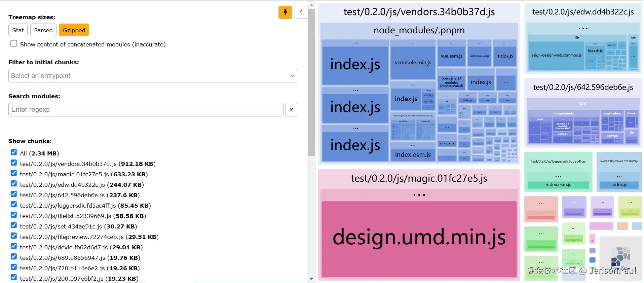
Task: Uncheck 642.596deb6e.js chunk checkbox
Action: 14,194
